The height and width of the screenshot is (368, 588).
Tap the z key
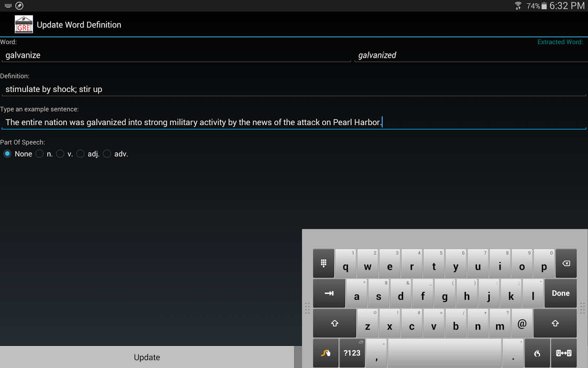[367, 323]
